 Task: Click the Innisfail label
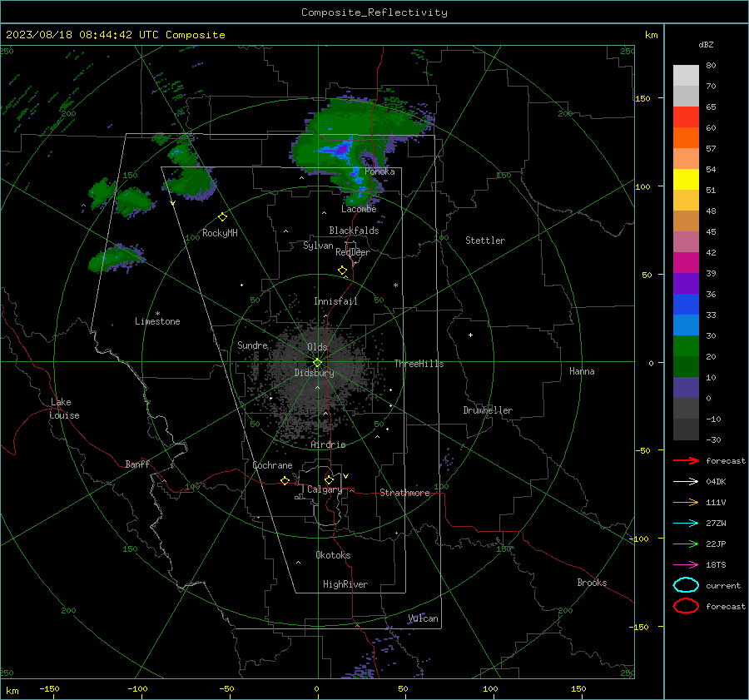click(x=335, y=301)
